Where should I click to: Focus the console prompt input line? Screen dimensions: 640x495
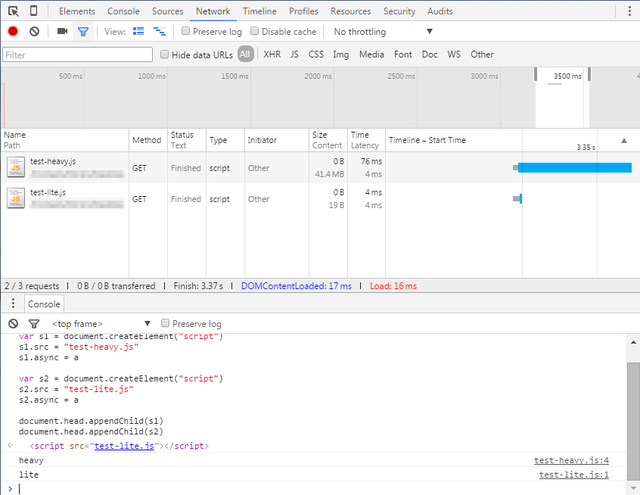pos(318,488)
